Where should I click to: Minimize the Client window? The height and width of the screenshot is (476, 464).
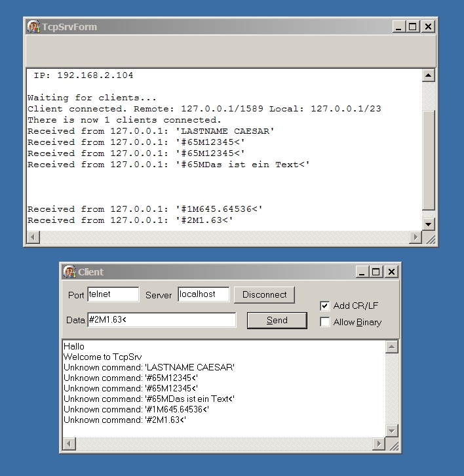pyautogui.click(x=362, y=271)
